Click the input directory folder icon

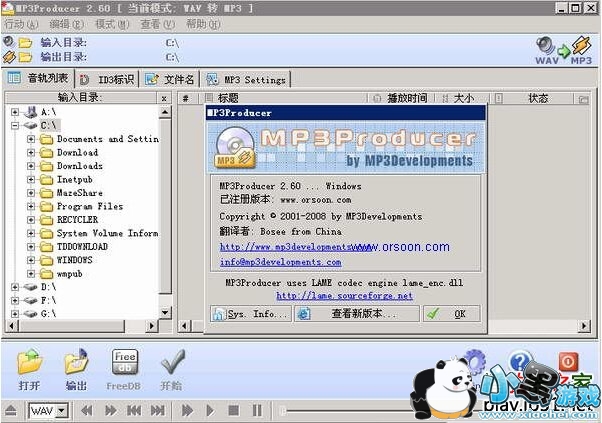(x=26, y=43)
